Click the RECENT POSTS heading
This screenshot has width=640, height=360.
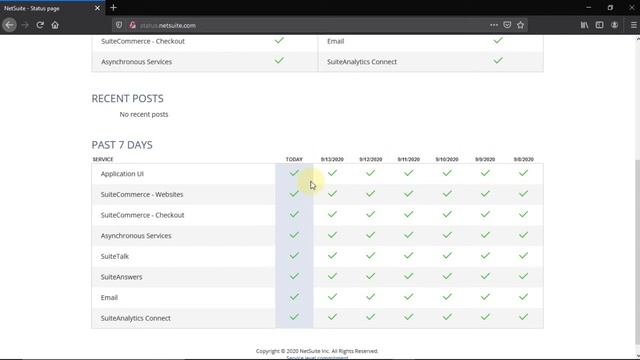(x=127, y=98)
